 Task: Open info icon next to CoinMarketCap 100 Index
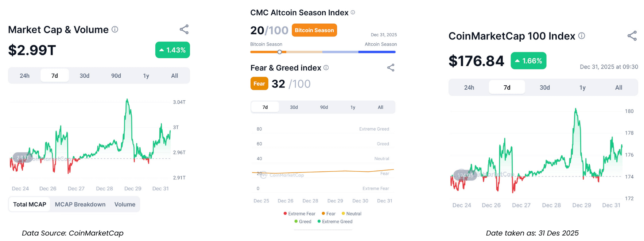point(582,36)
